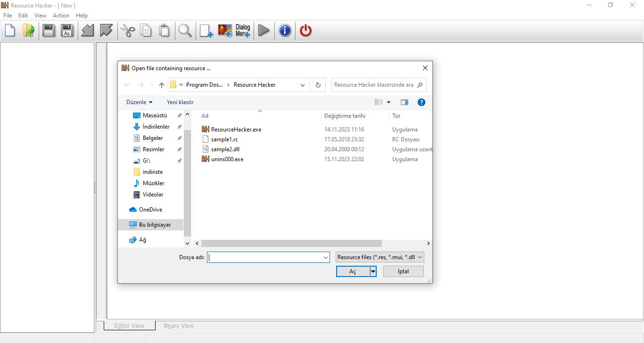Click the blue Info about icon
644x343 pixels.
pos(285,31)
